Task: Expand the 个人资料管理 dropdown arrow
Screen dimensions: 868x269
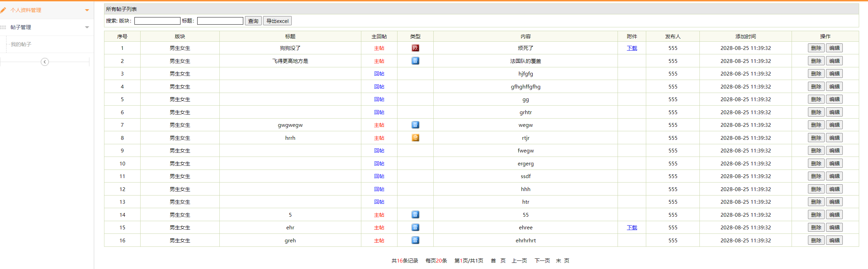Action: (x=87, y=10)
